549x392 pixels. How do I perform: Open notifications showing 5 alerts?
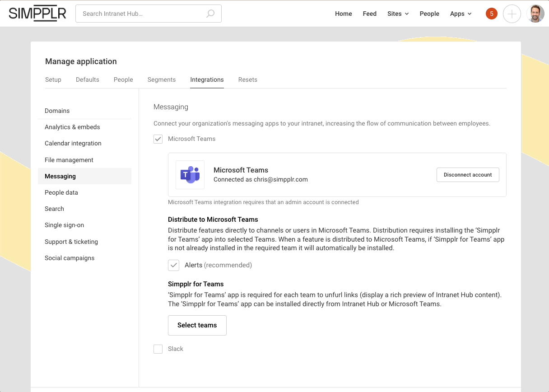pos(491,14)
